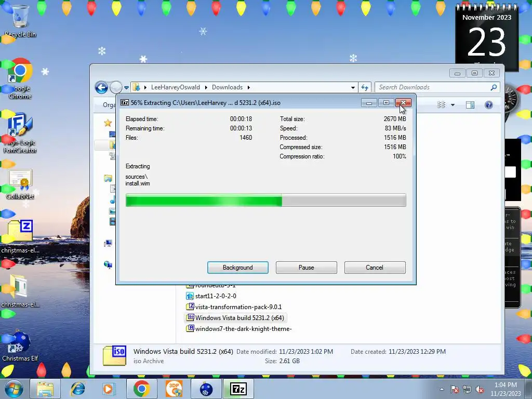Open Christmas Elf desktop shortcut

pyautogui.click(x=20, y=345)
